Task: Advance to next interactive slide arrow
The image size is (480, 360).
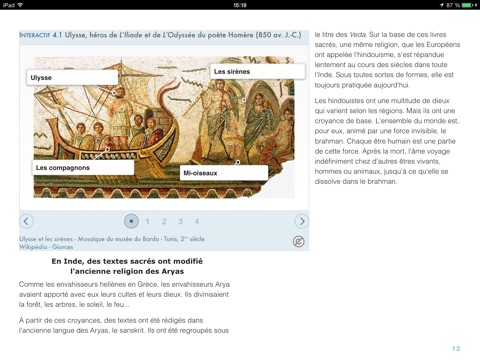Action: pyautogui.click(x=302, y=221)
